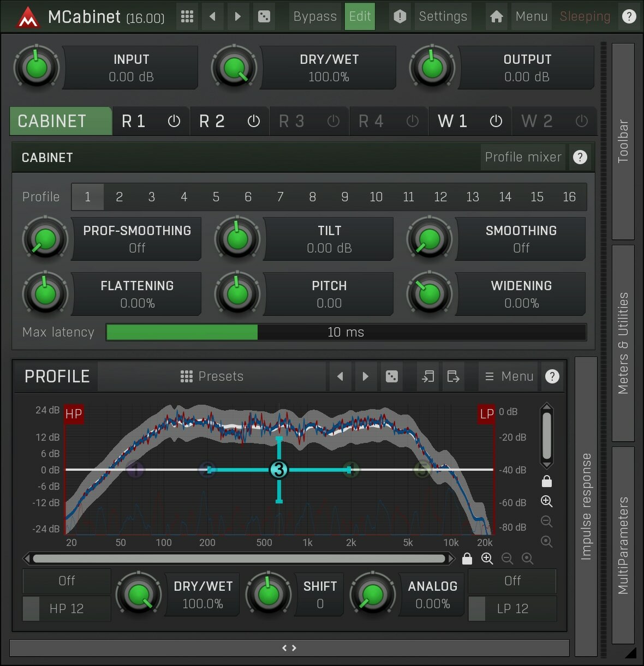Click the home icon in the toolbar

[x=496, y=16]
